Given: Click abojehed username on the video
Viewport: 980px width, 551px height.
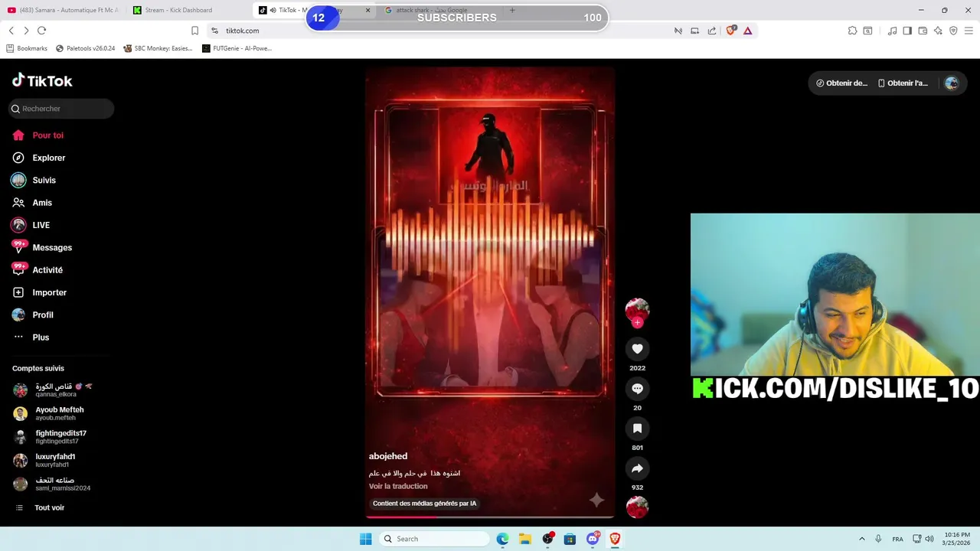Looking at the screenshot, I should (388, 456).
